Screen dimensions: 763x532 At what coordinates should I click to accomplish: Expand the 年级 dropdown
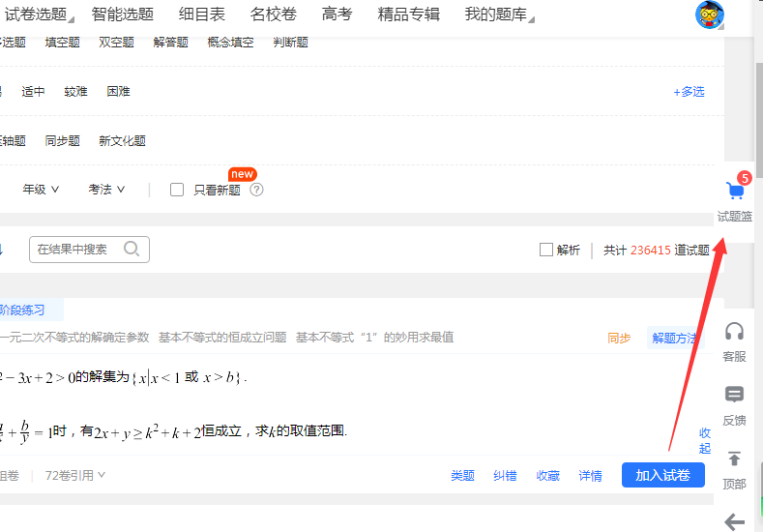42,190
